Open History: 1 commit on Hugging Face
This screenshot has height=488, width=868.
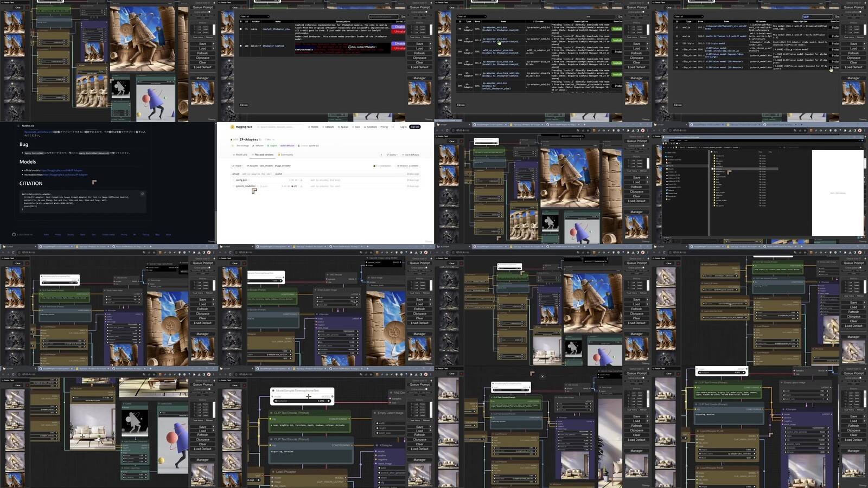tap(408, 166)
